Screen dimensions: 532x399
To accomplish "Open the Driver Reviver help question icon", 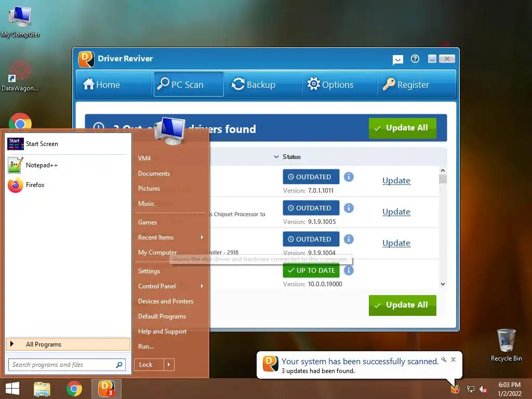I will pyautogui.click(x=415, y=59).
